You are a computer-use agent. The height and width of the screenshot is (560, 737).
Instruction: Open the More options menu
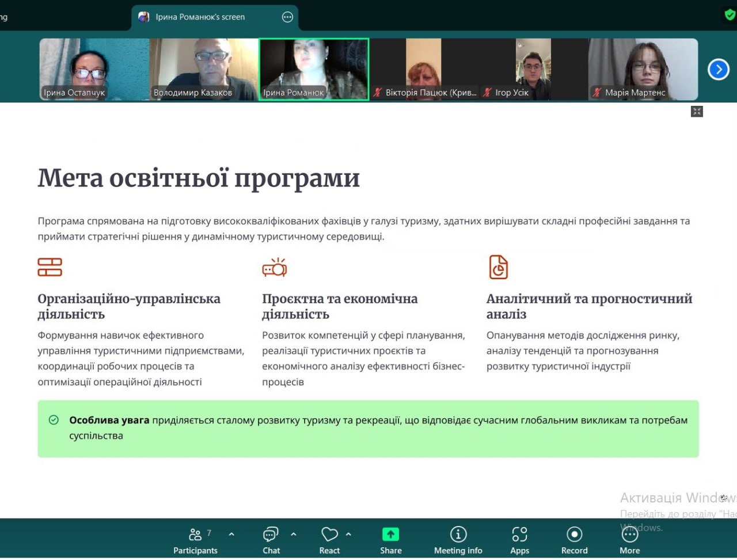click(629, 540)
